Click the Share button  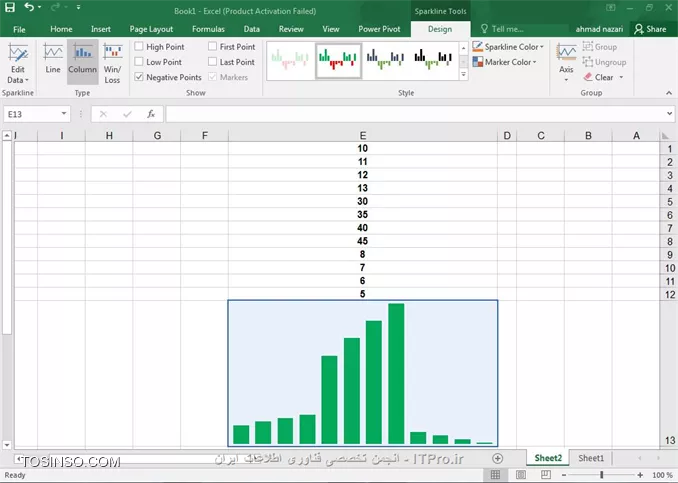[651, 29]
